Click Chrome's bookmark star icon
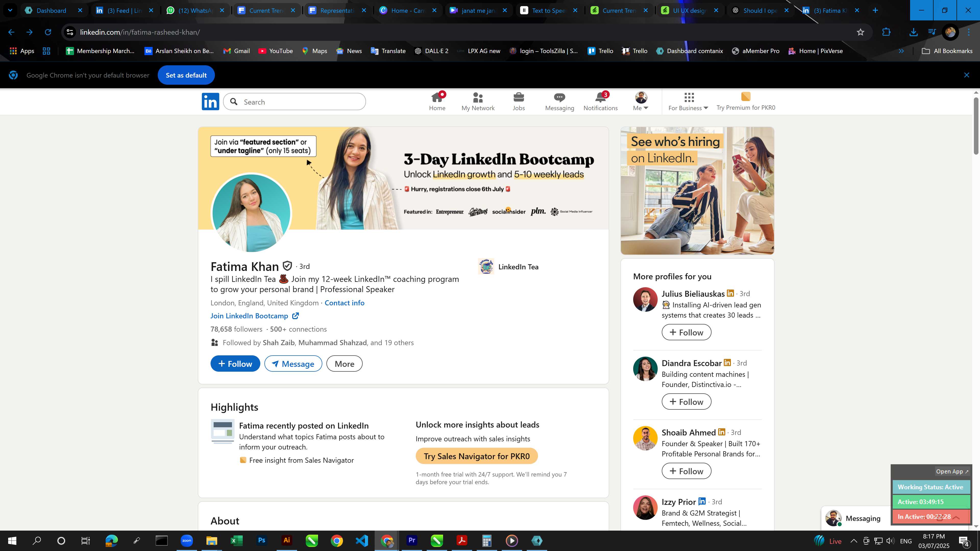980x551 pixels. (860, 32)
